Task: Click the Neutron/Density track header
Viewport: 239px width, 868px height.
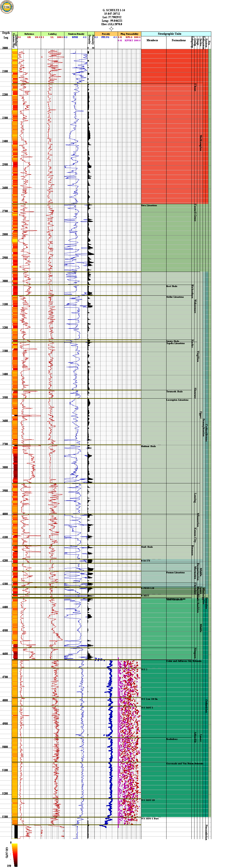Action: pyautogui.click(x=76, y=34)
